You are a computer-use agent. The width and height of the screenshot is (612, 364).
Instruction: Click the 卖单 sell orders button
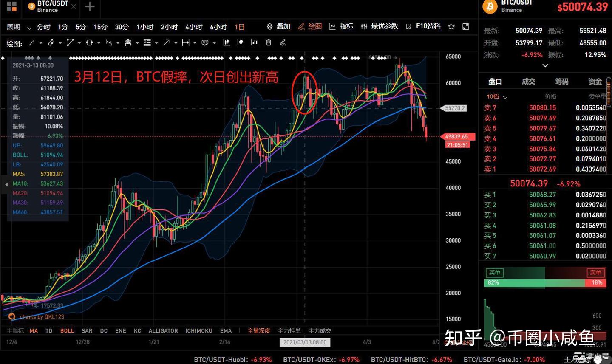[595, 272]
